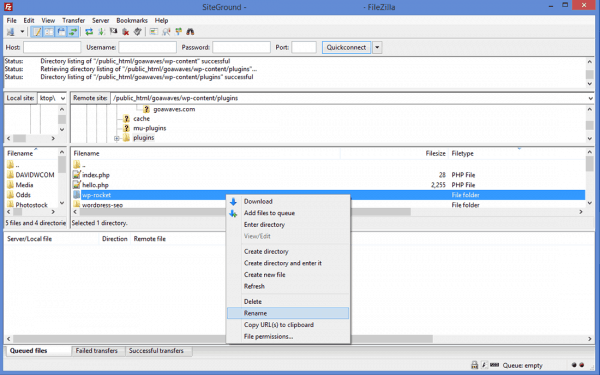Select the mu-plugins folder in the remote tree

coord(150,128)
